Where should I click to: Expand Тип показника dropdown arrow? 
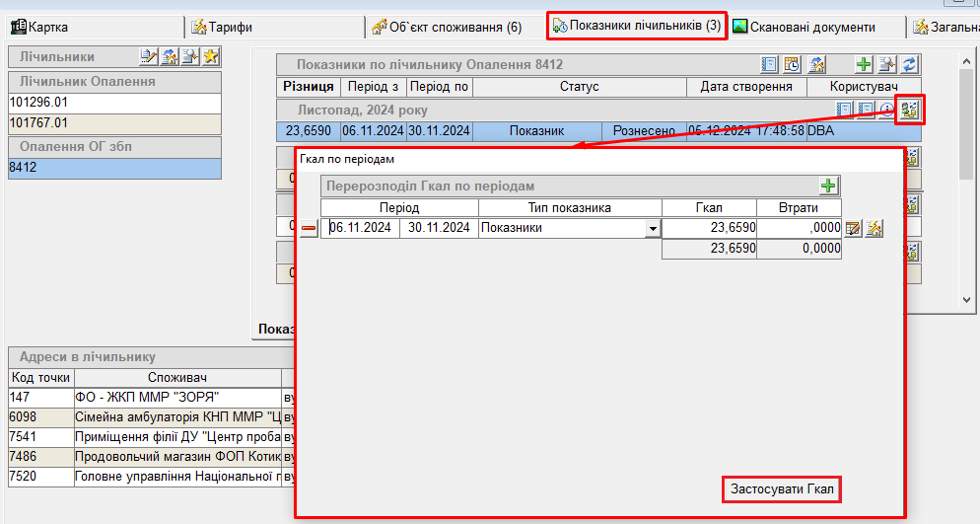click(652, 228)
